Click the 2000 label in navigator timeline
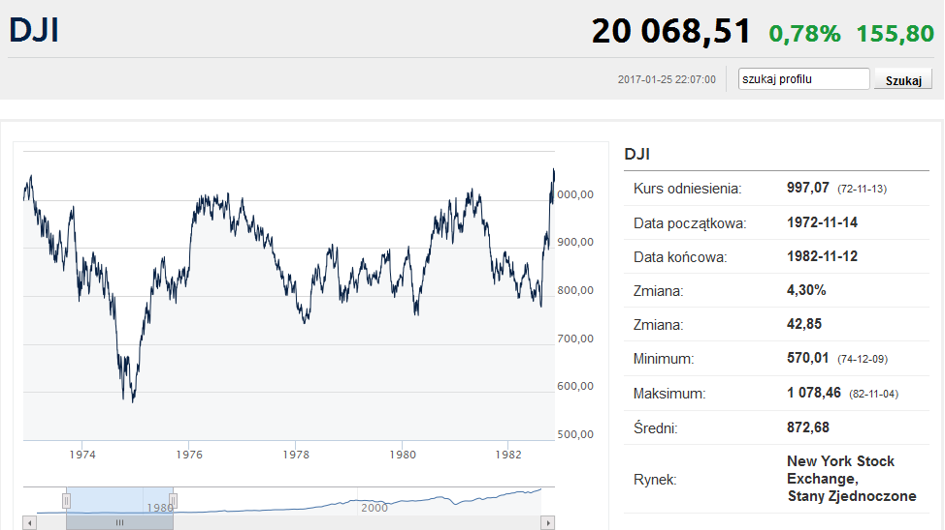Screen dimensions: 945x530 click(x=374, y=508)
